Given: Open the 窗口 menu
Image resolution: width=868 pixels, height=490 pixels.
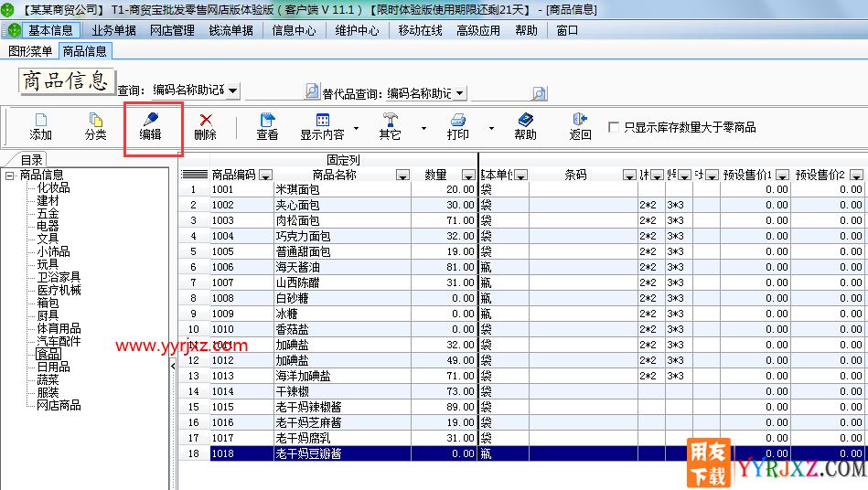Looking at the screenshot, I should point(567,30).
